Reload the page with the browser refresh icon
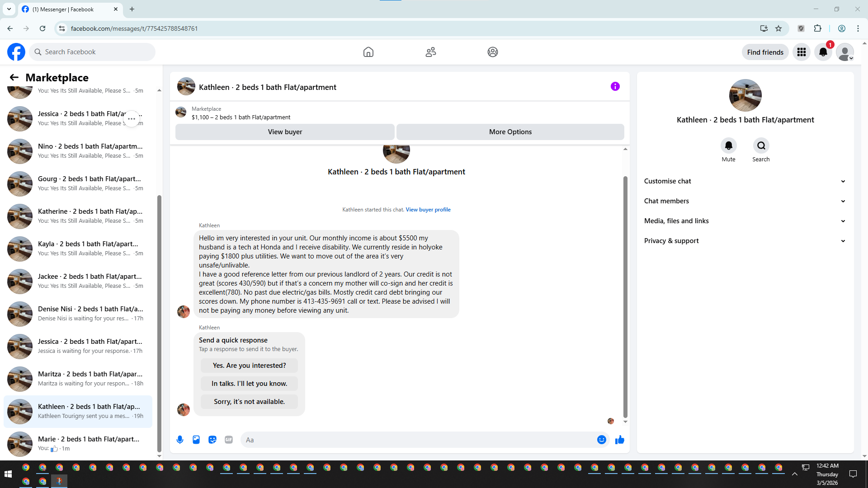 point(42,28)
